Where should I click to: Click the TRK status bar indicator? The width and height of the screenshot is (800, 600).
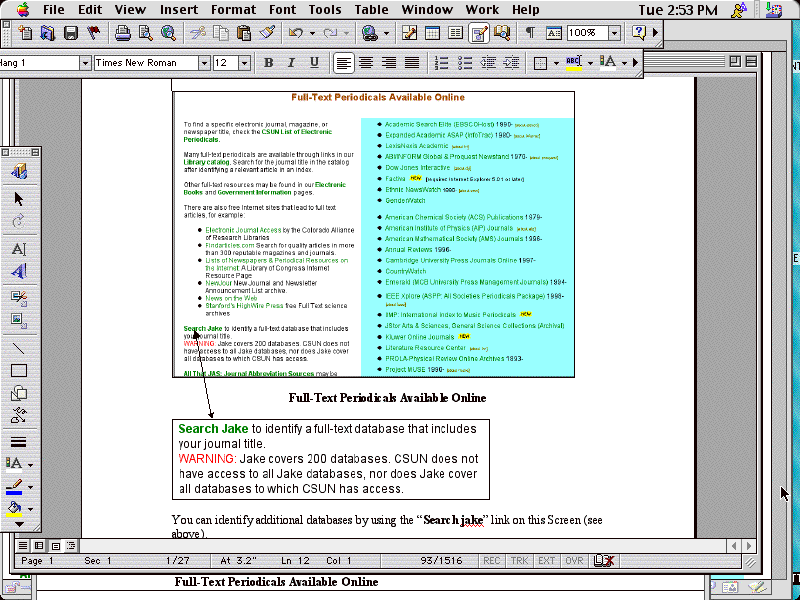(519, 561)
